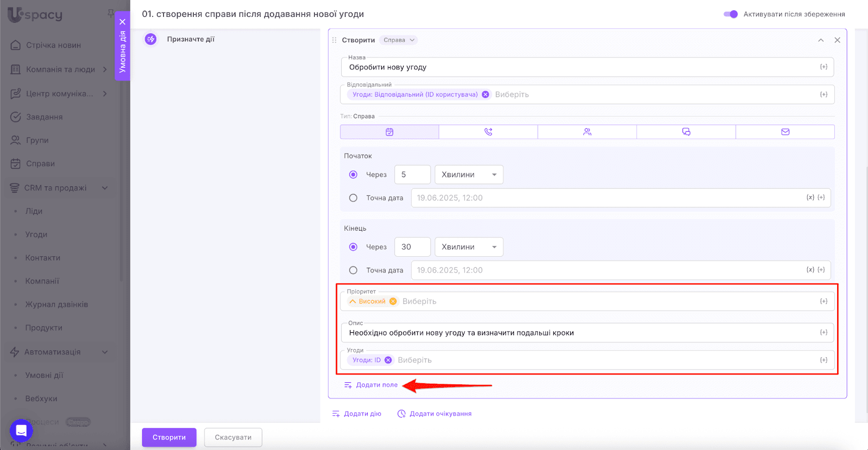Select the meeting activity type icon
The width and height of the screenshot is (868, 450).
587,132
